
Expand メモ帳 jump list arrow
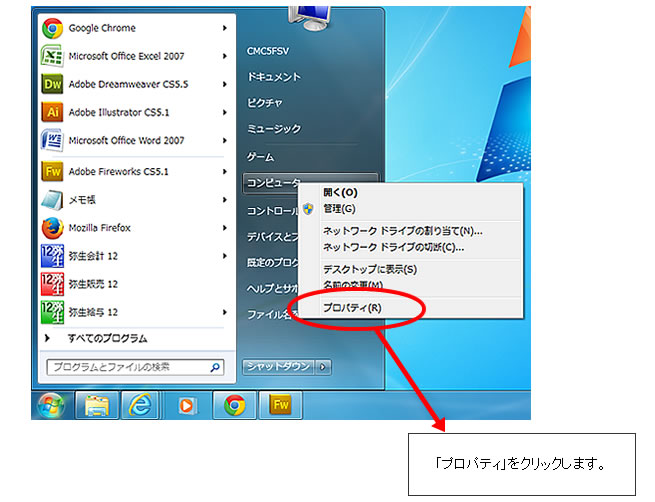[225, 200]
